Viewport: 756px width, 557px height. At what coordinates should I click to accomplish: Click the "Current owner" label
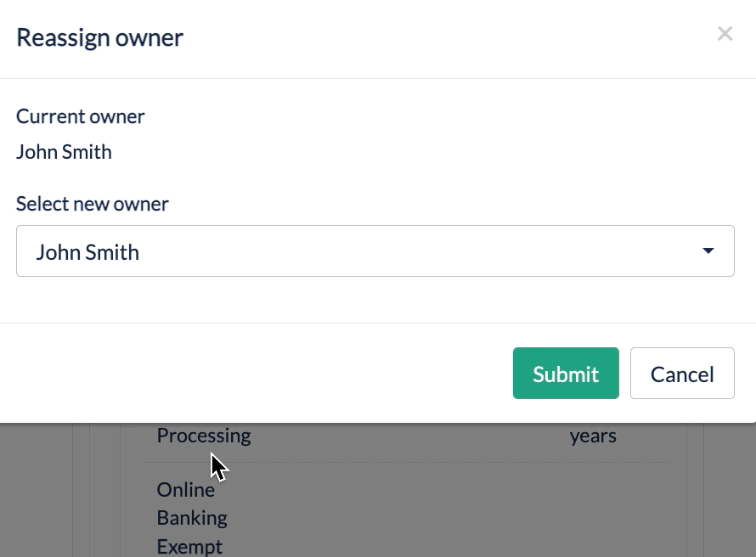coord(80,116)
